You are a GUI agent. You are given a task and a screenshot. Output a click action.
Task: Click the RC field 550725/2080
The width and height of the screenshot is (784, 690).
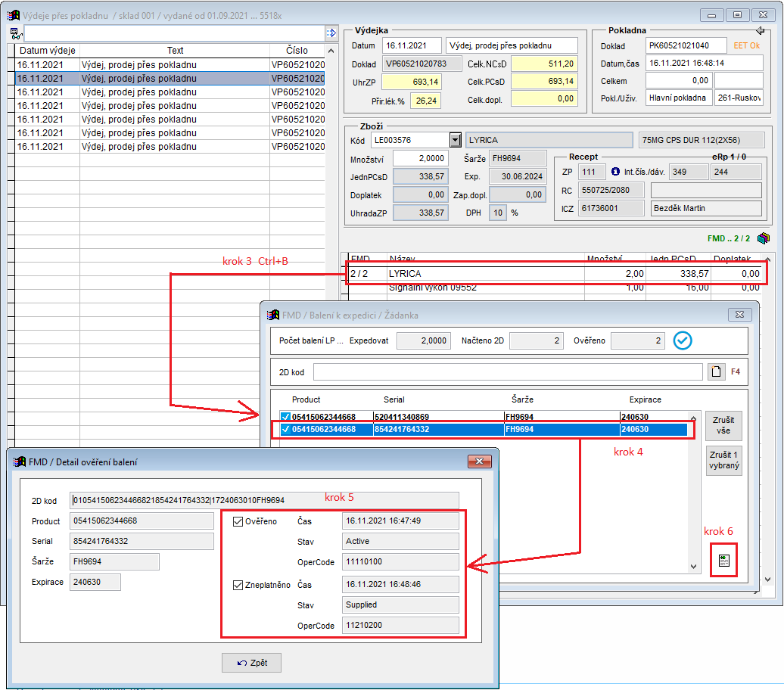[x=611, y=190]
